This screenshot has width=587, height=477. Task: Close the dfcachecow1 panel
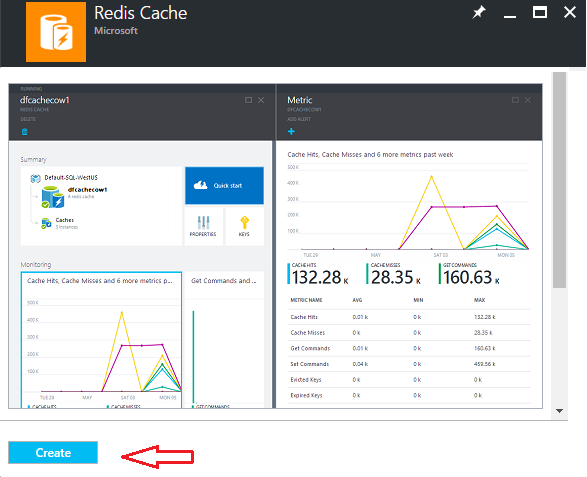coord(261,100)
